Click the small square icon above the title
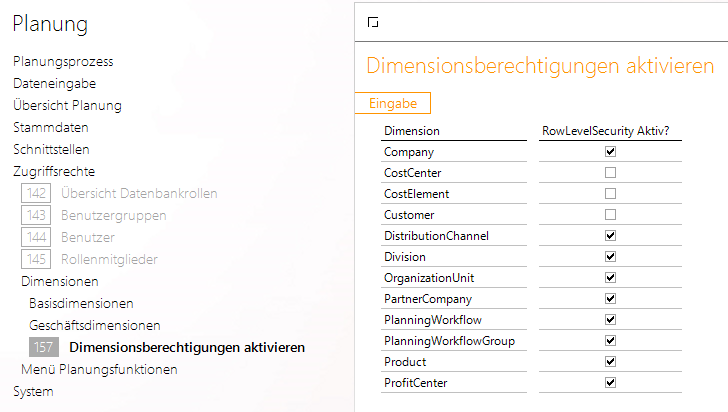The height and width of the screenshot is (412, 728). click(373, 21)
